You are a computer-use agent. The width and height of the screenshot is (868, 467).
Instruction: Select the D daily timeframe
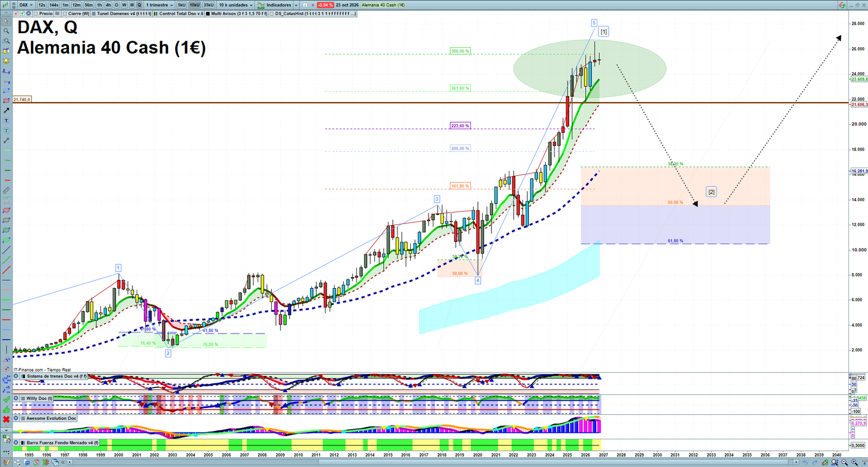tap(116, 5)
